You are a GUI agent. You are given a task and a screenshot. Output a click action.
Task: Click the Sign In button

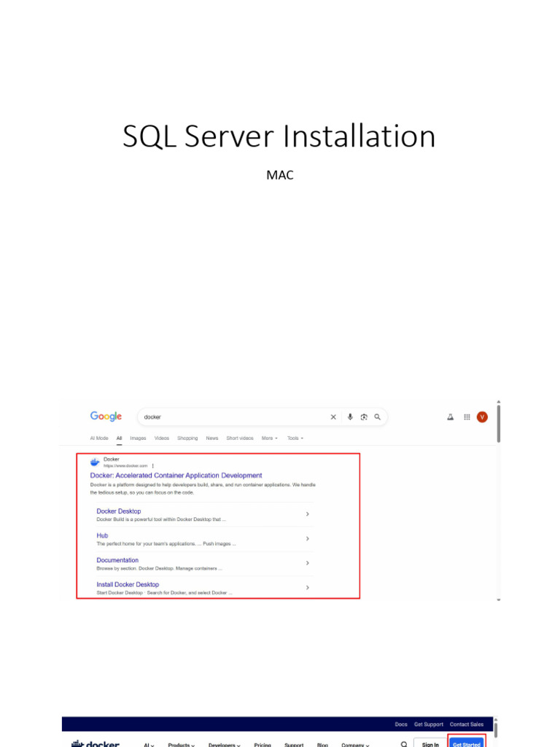coord(430,743)
